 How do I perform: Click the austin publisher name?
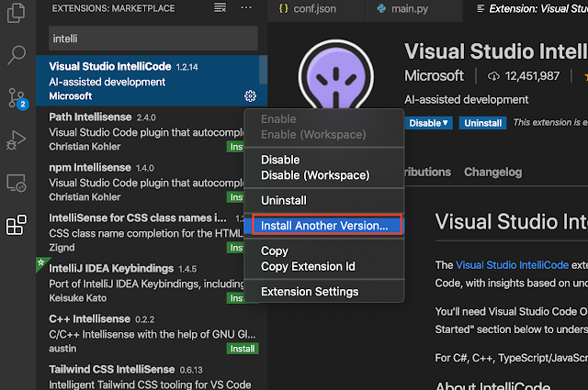tap(62, 349)
